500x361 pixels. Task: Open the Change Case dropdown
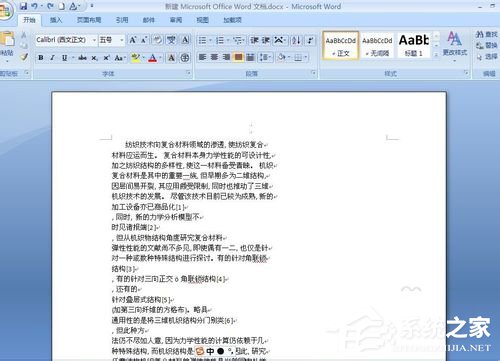pyautogui.click(x=120, y=58)
